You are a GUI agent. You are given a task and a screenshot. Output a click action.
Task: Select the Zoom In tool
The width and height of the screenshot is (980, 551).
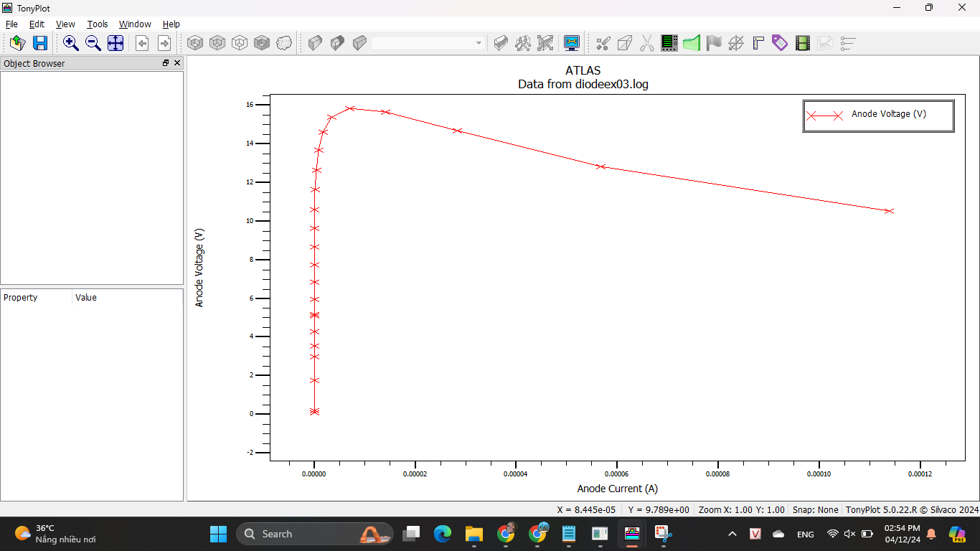pyautogui.click(x=71, y=43)
